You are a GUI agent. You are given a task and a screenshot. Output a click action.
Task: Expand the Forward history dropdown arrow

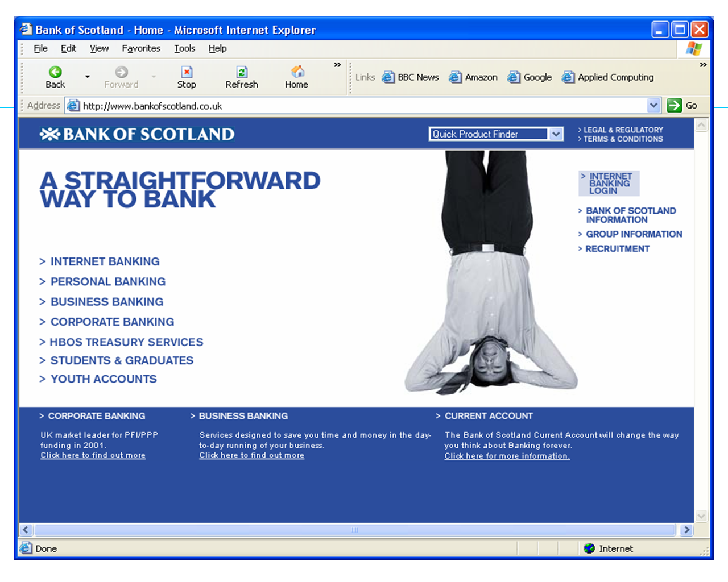[154, 77]
